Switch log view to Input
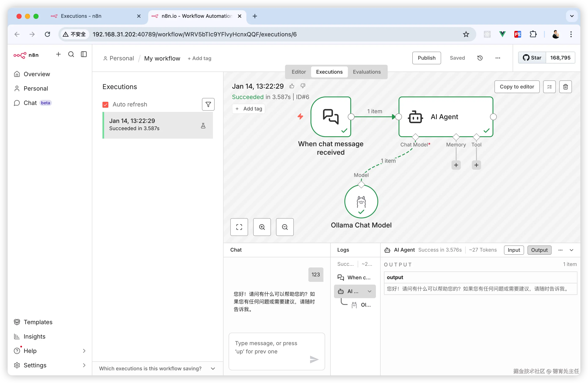Screen dimensions: 588x383 (514, 250)
